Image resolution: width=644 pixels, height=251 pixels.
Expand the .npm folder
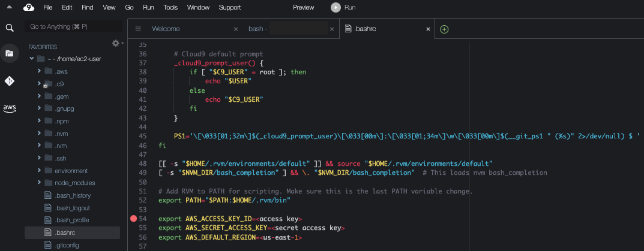click(x=39, y=120)
